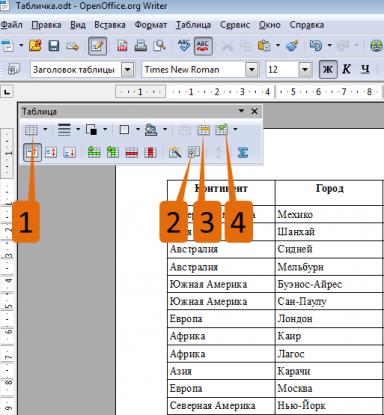Activate Format Paintbrush

tap(292, 46)
